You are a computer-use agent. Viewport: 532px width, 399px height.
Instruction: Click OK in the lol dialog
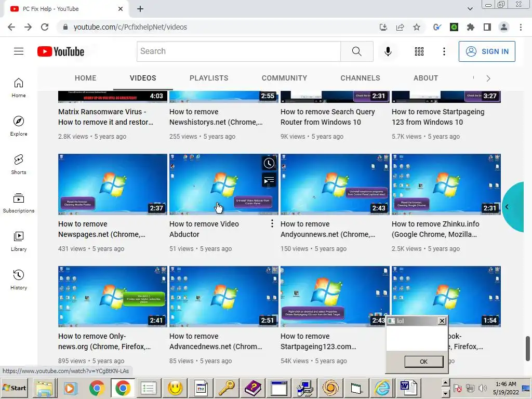click(424, 362)
